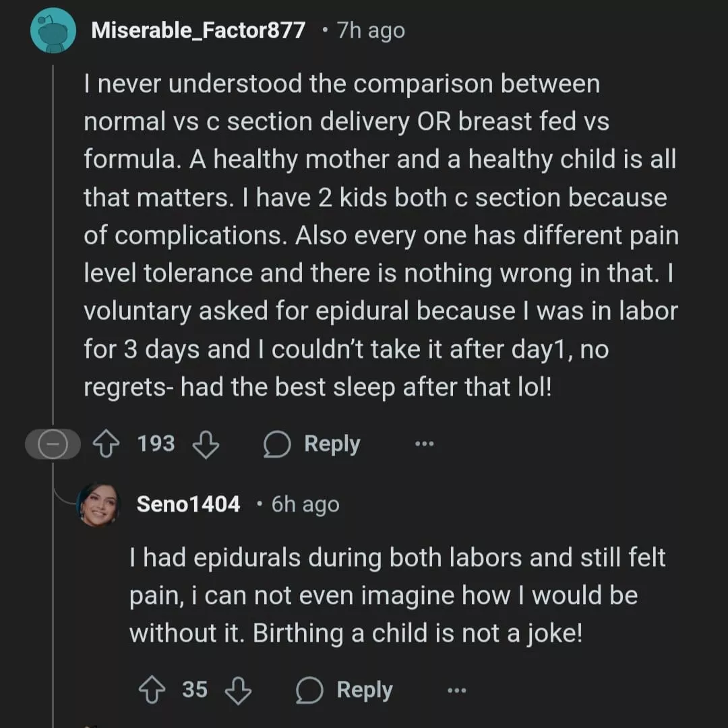Image resolution: width=728 pixels, height=728 pixels.
Task: Reply to Miserable_Factor877's comment
Action: click(312, 444)
